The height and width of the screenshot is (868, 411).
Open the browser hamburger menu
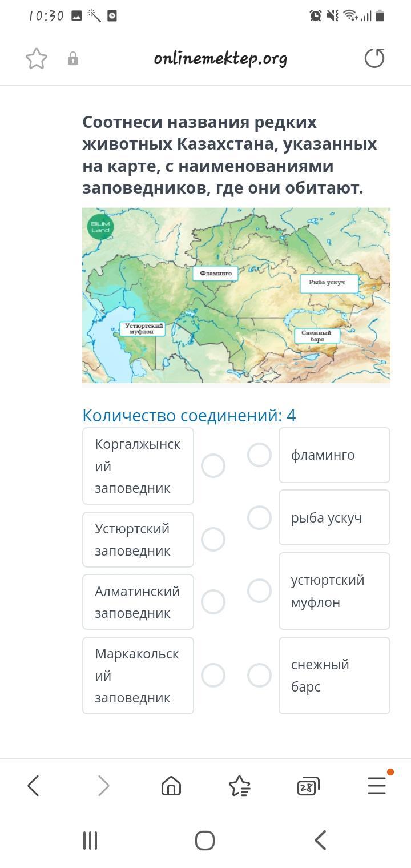coord(377,786)
